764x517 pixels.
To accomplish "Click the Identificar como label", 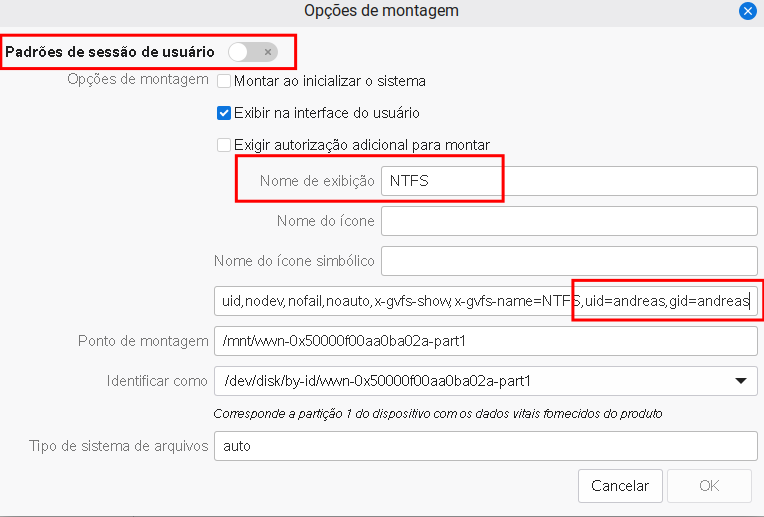I will [157, 381].
